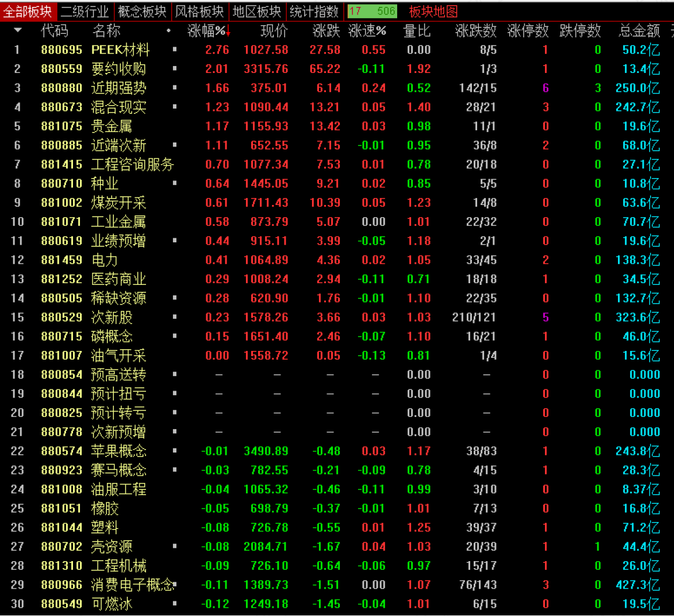Image resolution: width=674 pixels, height=616 pixels.
Task: Open the 风格板块 tab
Action: pos(200,12)
